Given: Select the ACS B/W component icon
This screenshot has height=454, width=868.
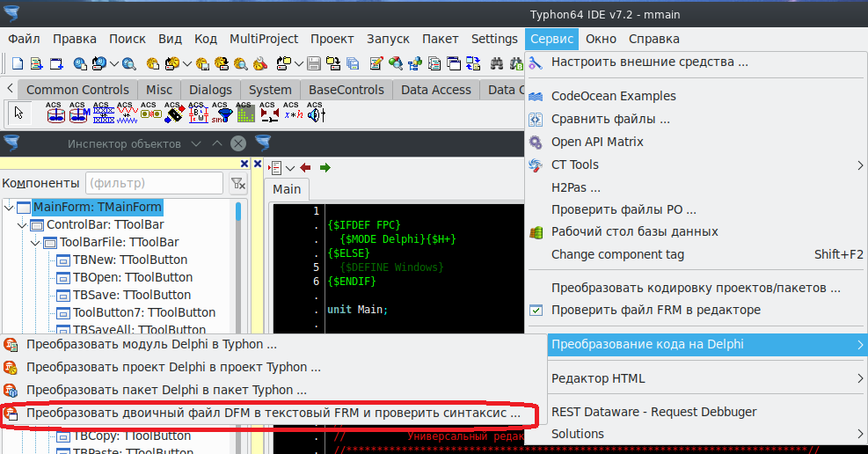Looking at the screenshot, I should (x=198, y=113).
